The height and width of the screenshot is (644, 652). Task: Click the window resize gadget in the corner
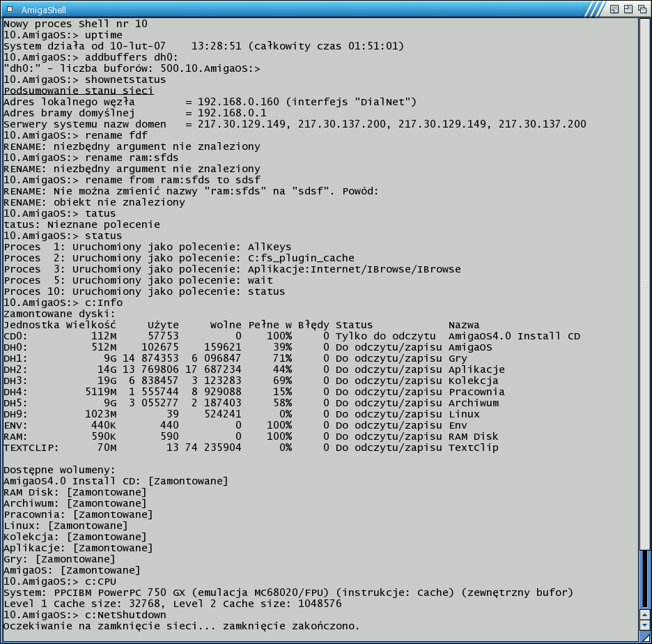click(x=644, y=636)
